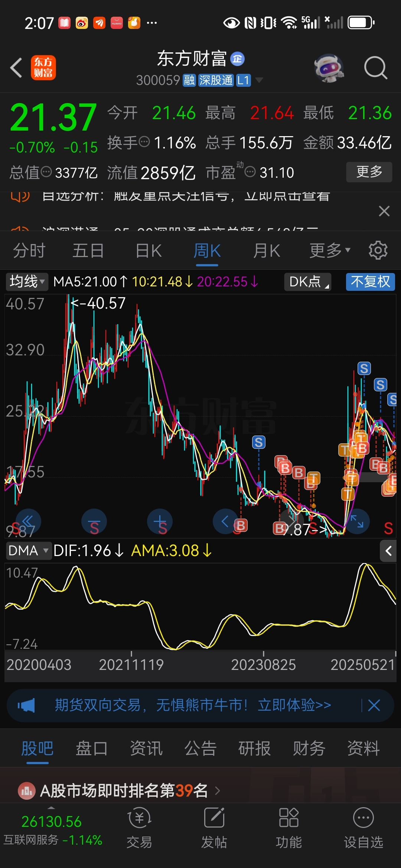Switch to 分时 chart tab
Image resolution: width=401 pixels, height=868 pixels.
29,251
